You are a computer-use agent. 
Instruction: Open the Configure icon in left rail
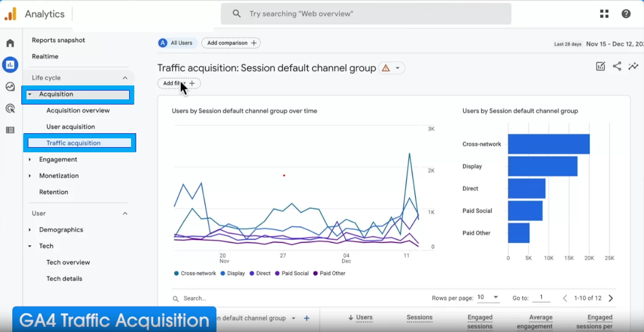pos(10,130)
